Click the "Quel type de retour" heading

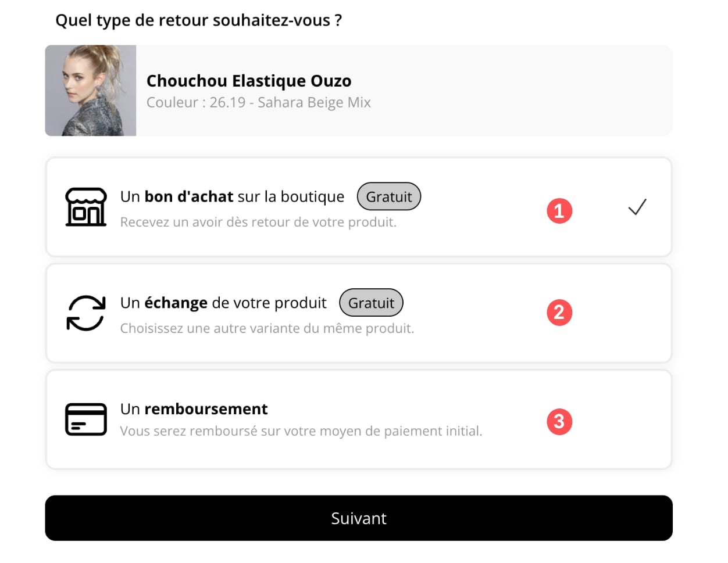(198, 20)
